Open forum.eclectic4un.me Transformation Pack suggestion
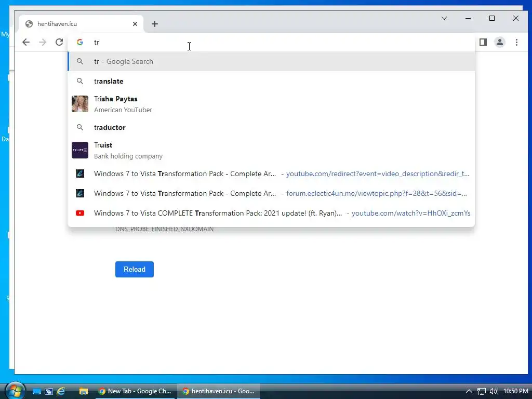Viewport: 532px width, 399px height. point(271,193)
